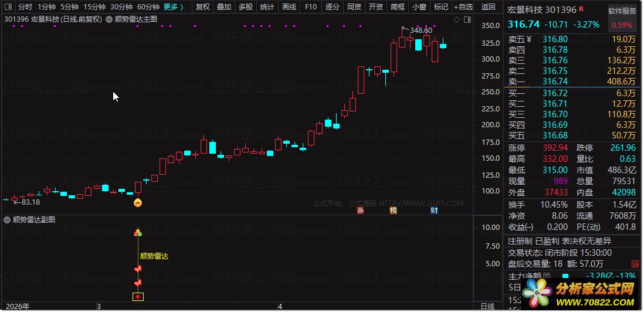Image resolution: width=644 pixels, height=312 pixels.
Task: Click the orange up-arrow signal marker
Action: tap(138, 202)
